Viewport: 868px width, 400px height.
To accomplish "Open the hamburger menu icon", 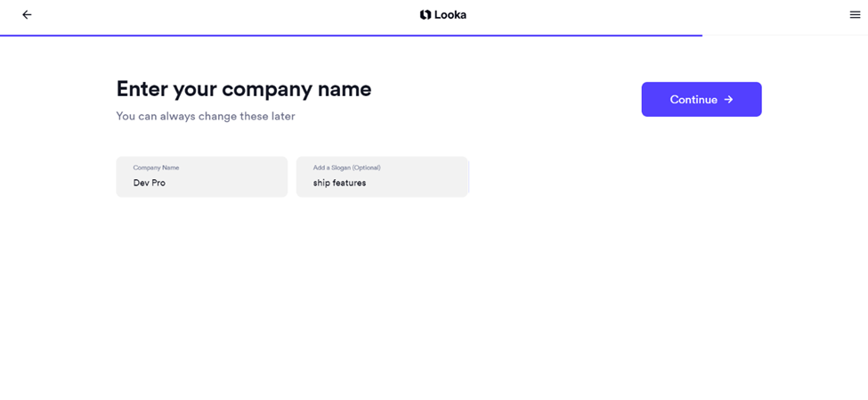I will 855,15.
